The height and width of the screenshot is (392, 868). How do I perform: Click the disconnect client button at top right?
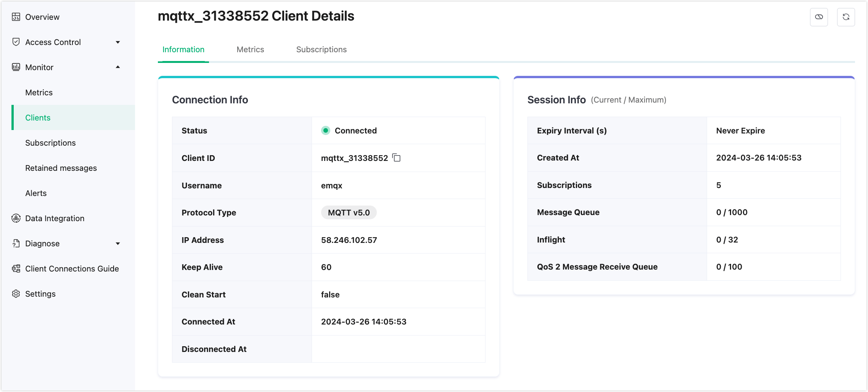coord(819,17)
